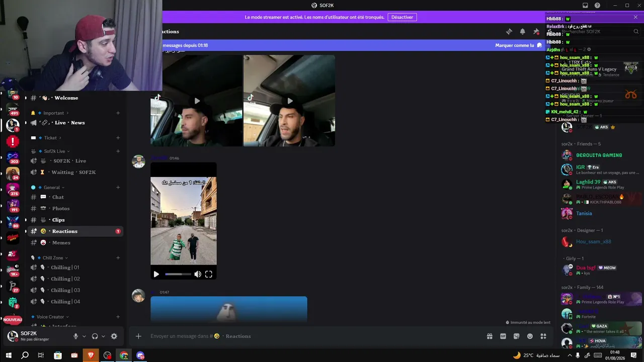Toggle microphone mute

(x=75, y=336)
